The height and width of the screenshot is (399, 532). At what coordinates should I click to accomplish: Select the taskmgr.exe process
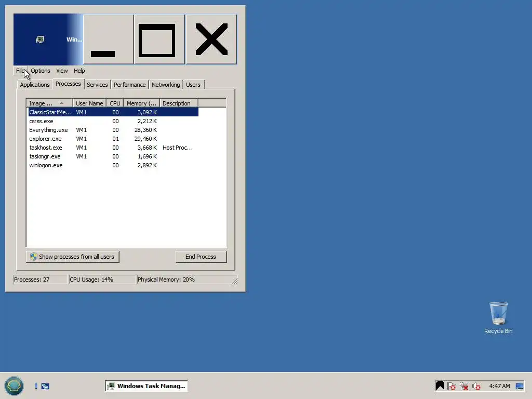click(x=113, y=156)
